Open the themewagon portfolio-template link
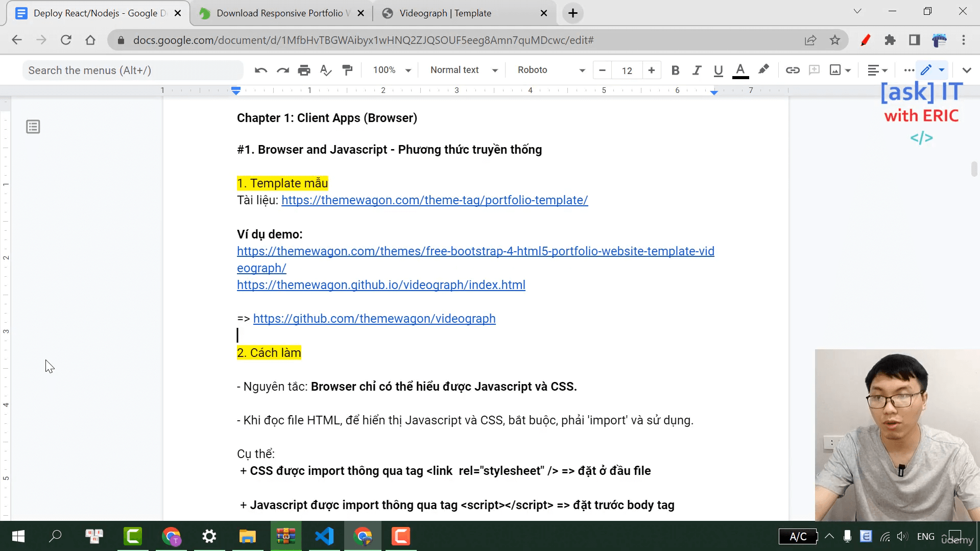 coord(435,200)
